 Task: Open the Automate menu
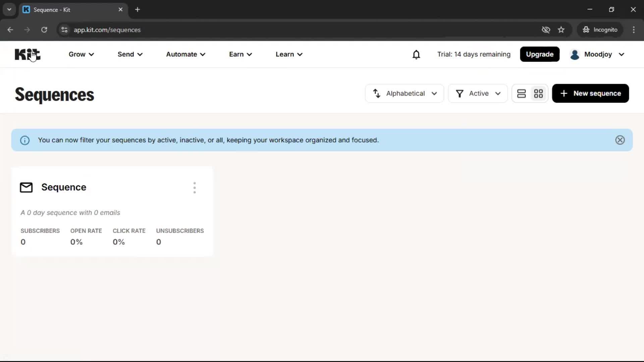tap(186, 54)
